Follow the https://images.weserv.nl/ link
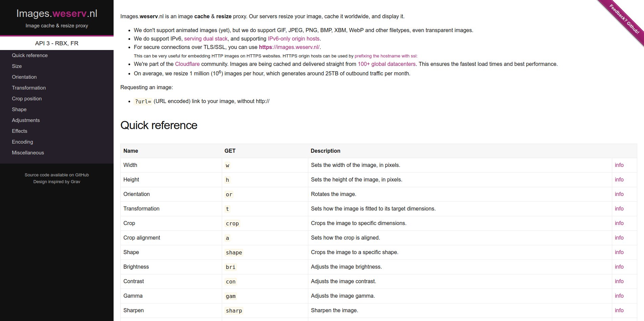Image resolution: width=644 pixels, height=321 pixels. point(289,47)
